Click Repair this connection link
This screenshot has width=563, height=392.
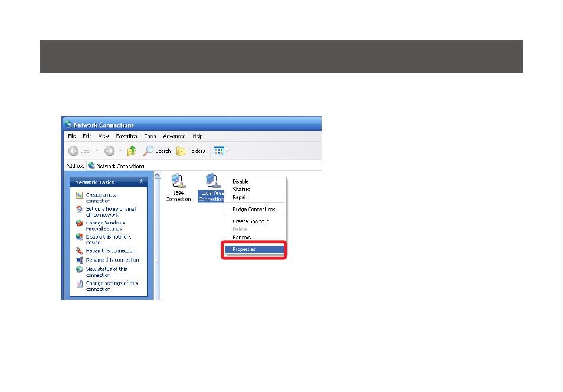point(110,251)
